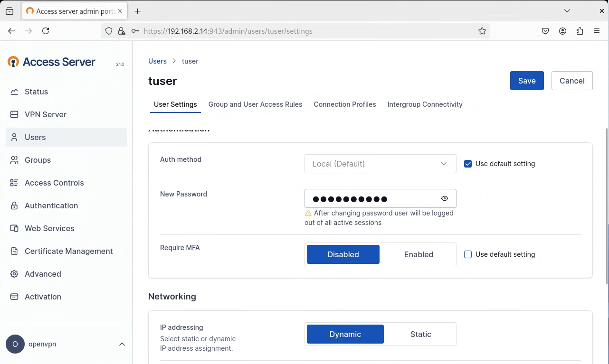Select Dynamic IP addressing
The image size is (609, 364).
point(345,334)
